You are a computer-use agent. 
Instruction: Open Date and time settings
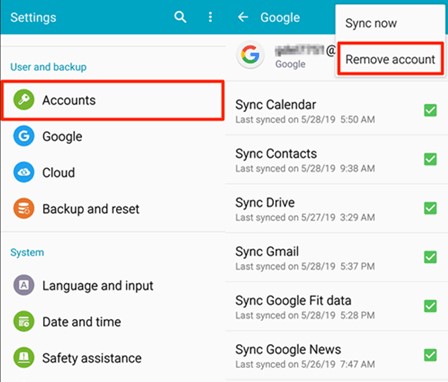pyautogui.click(x=113, y=322)
